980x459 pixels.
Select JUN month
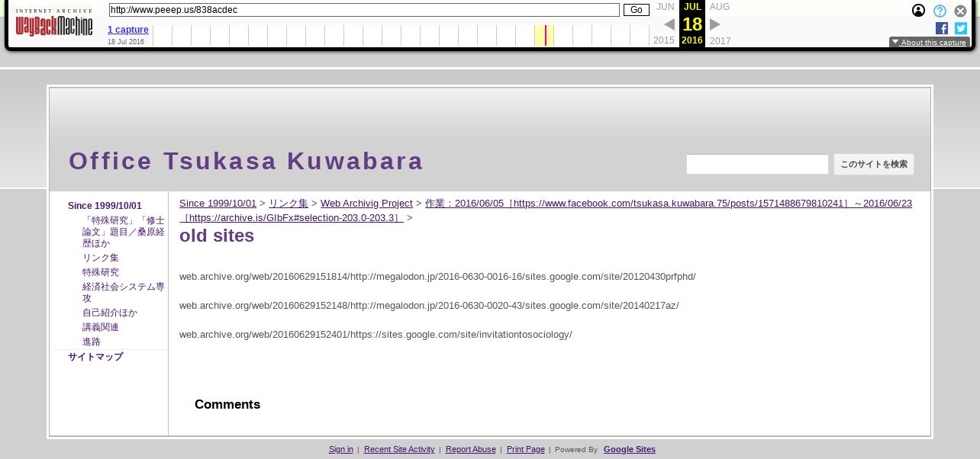[x=665, y=7]
